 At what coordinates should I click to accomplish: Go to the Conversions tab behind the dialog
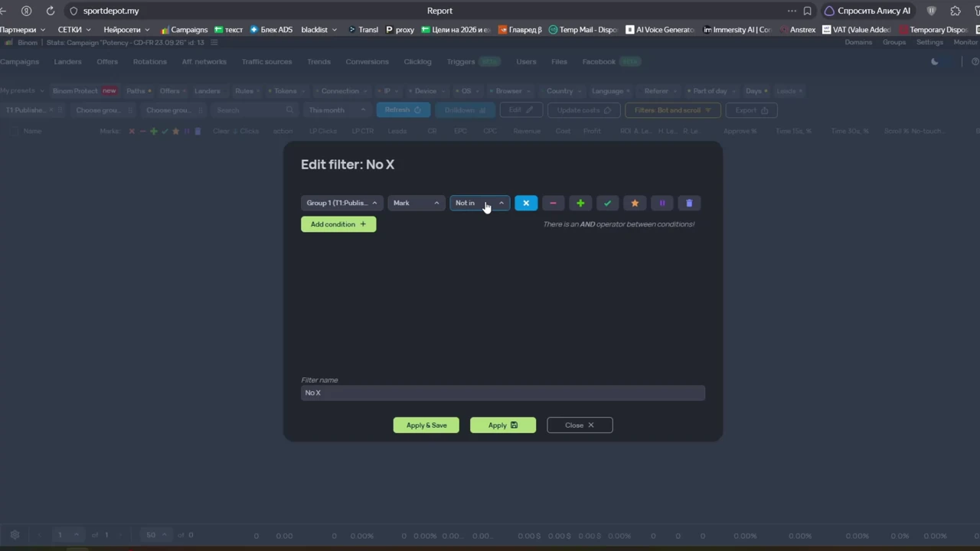(x=367, y=61)
